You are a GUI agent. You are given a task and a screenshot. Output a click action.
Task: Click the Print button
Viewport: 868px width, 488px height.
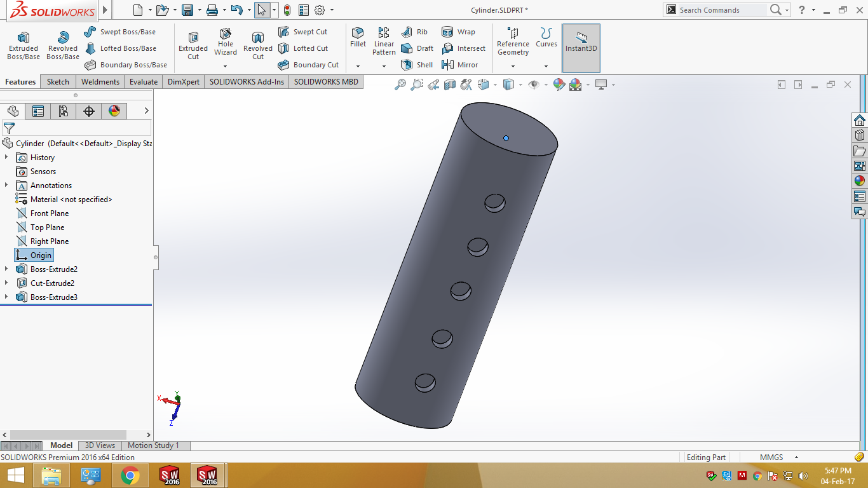click(212, 10)
